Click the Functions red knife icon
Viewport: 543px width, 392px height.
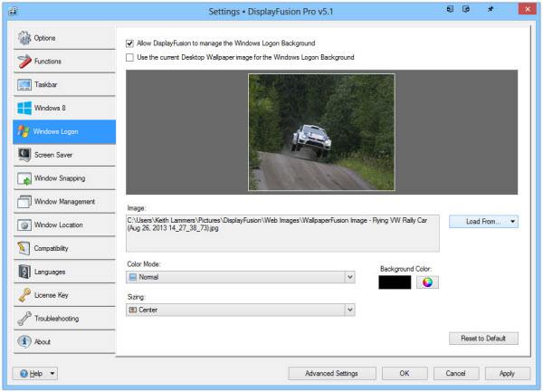point(24,62)
